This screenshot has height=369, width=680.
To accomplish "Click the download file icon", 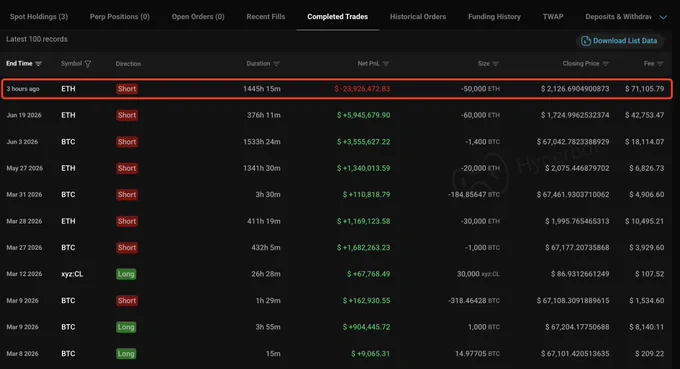I will click(586, 41).
